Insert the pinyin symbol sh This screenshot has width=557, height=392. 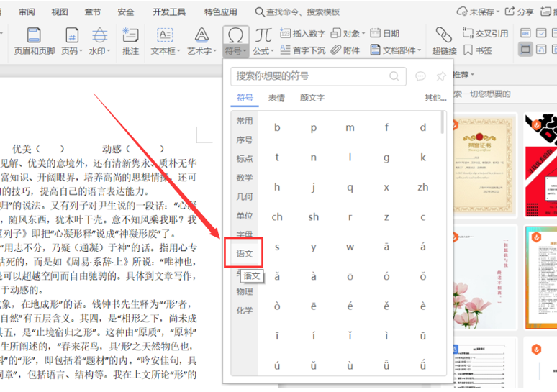point(313,217)
